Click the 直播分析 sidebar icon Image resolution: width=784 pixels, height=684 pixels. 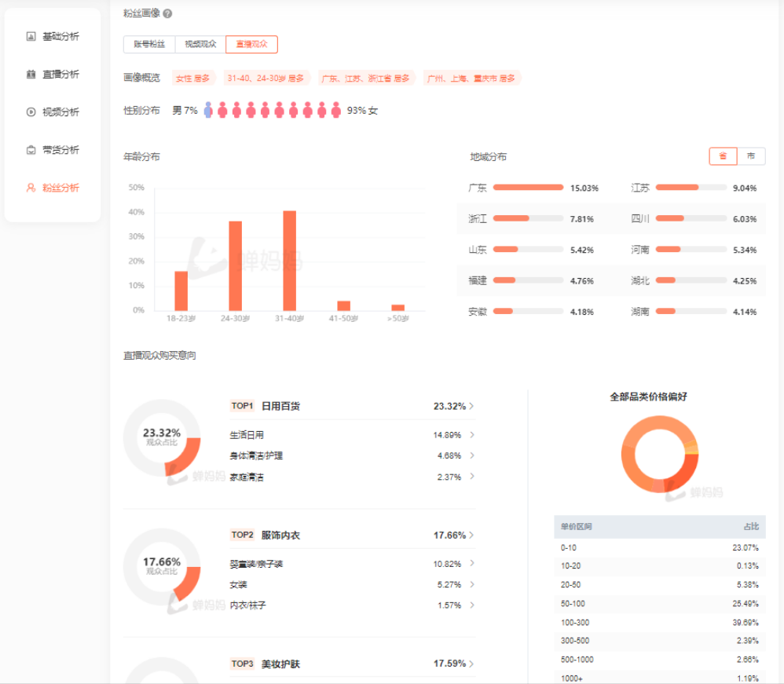click(x=31, y=75)
